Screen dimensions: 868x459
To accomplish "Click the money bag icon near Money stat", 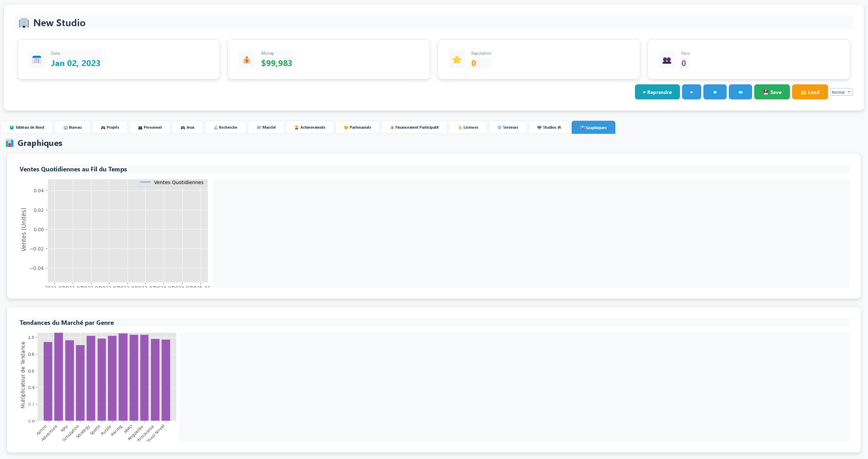I will click(x=247, y=59).
